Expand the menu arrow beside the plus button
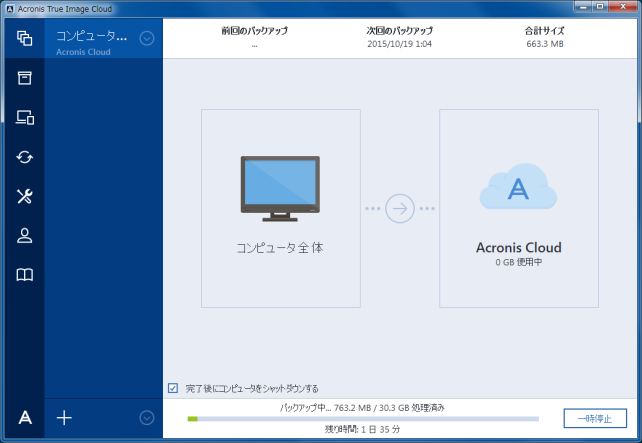642x443 pixels. (x=147, y=418)
